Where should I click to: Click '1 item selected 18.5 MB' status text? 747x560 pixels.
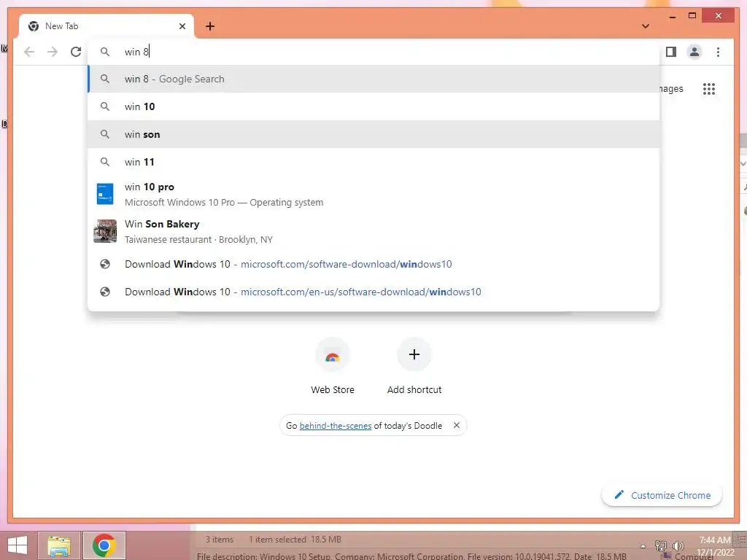click(x=295, y=540)
